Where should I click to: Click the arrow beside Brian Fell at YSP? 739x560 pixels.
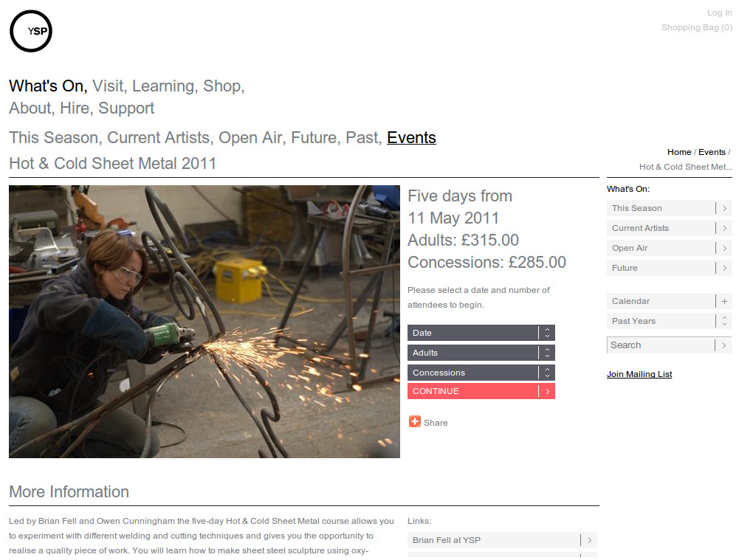[589, 541]
